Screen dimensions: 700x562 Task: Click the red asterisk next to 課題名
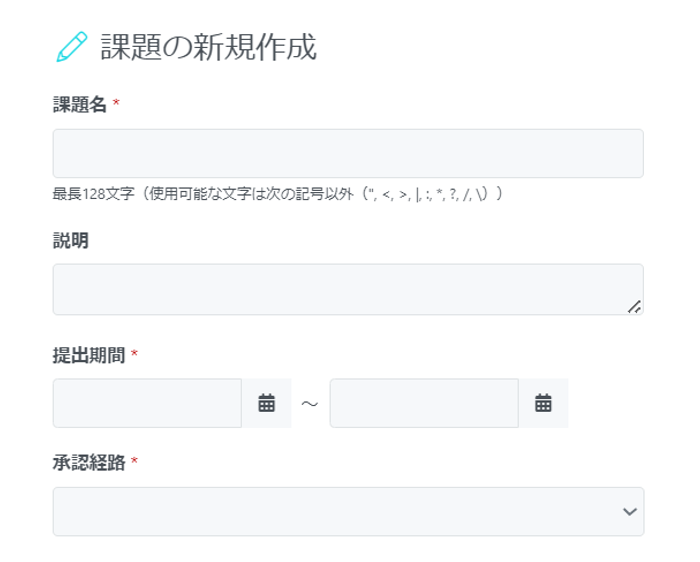tap(116, 103)
